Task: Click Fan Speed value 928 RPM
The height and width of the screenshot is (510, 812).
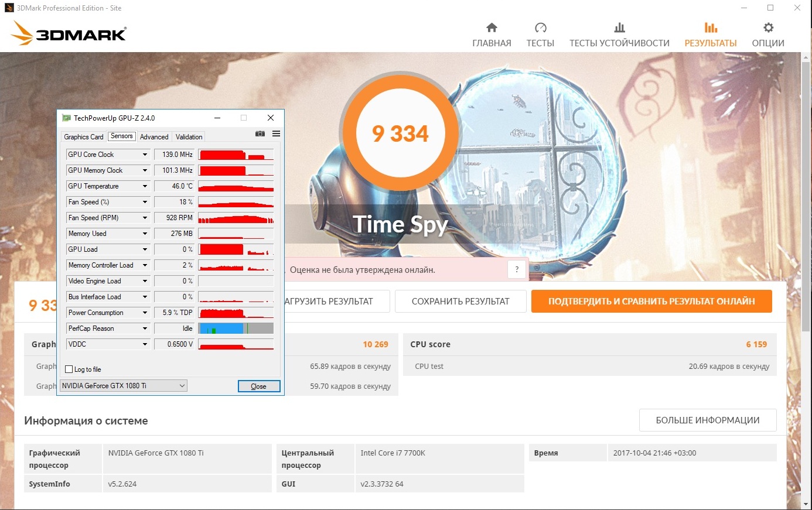Action: [x=175, y=218]
